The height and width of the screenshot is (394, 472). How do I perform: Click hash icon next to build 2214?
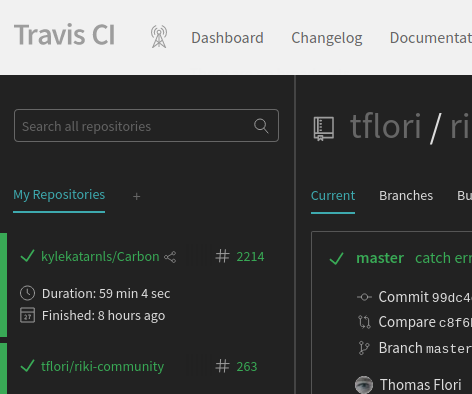click(x=222, y=256)
